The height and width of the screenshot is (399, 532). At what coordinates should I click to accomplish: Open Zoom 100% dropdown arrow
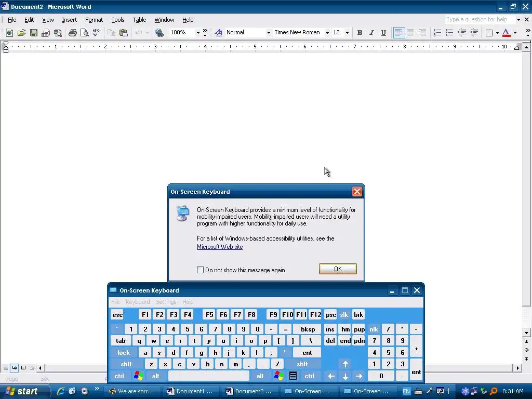(198, 33)
